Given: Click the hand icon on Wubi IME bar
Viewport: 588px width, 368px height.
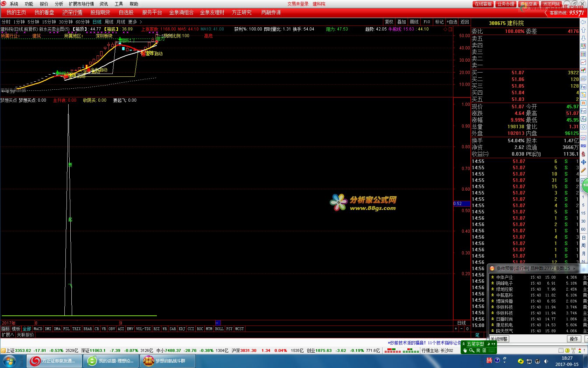Looking at the screenshot, I should tap(465, 350).
